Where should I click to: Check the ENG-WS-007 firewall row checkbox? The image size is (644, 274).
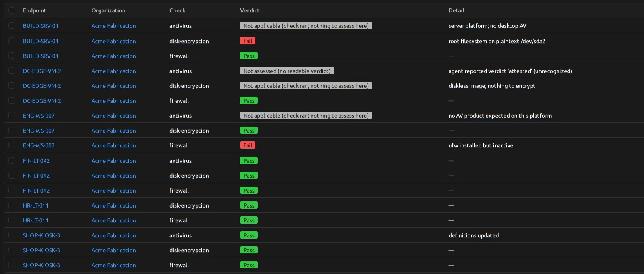[x=12, y=145]
